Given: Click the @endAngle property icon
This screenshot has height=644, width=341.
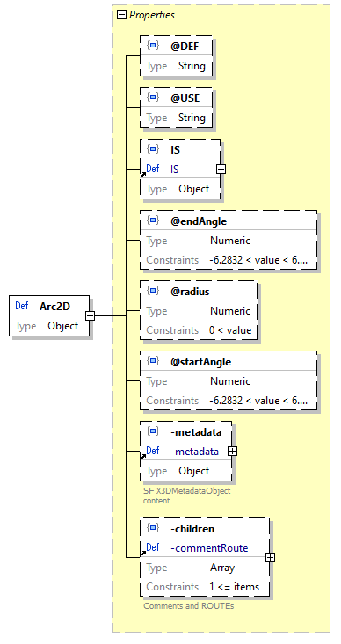Looking at the screenshot, I should coord(153,221).
